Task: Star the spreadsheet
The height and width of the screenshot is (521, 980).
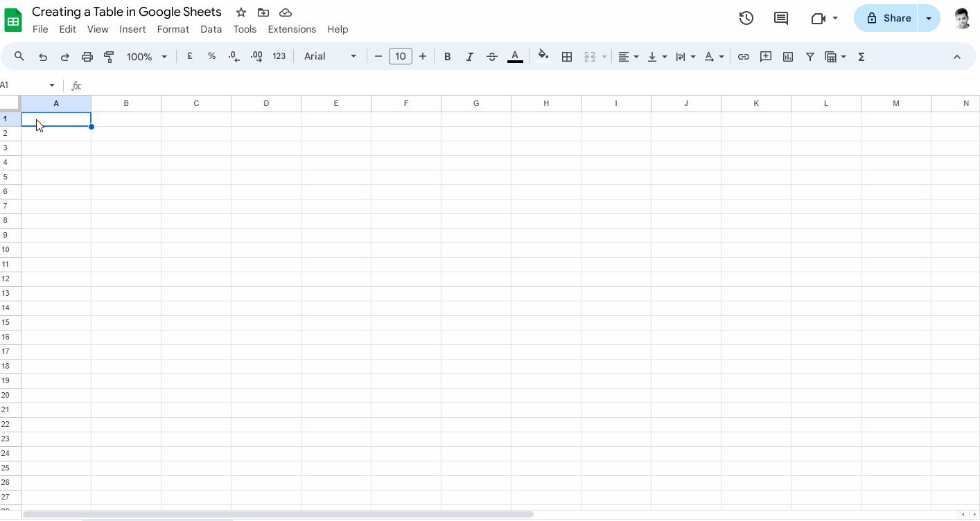Action: [x=240, y=12]
